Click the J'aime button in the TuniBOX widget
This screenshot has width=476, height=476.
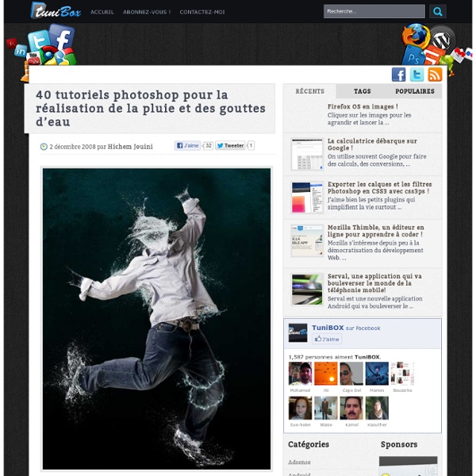click(327, 339)
